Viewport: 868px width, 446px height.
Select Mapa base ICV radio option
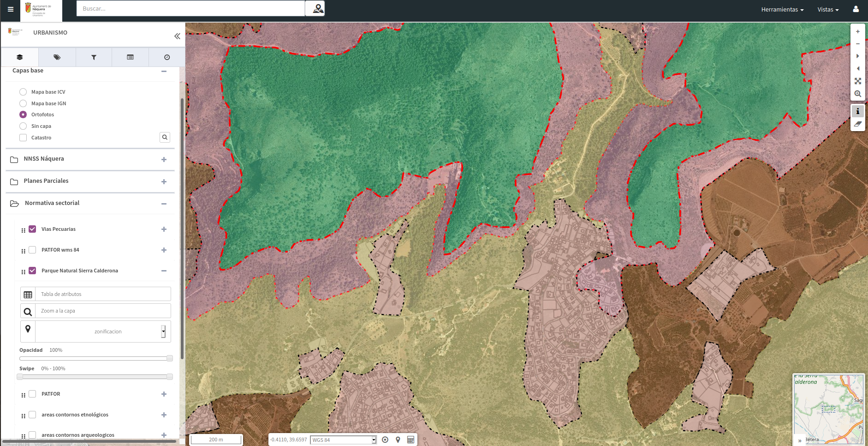[x=23, y=92]
